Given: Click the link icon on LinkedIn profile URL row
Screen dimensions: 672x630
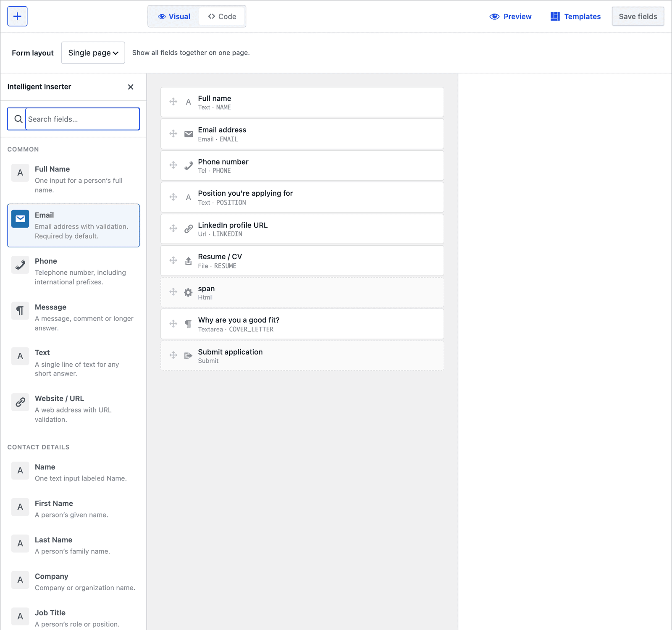Looking at the screenshot, I should [189, 229].
